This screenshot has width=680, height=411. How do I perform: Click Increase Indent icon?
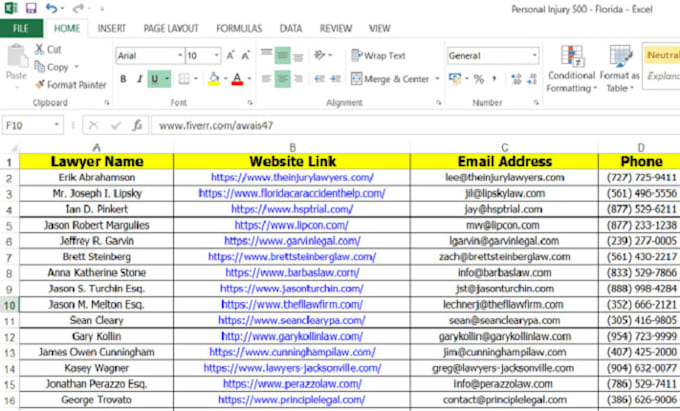click(x=336, y=79)
